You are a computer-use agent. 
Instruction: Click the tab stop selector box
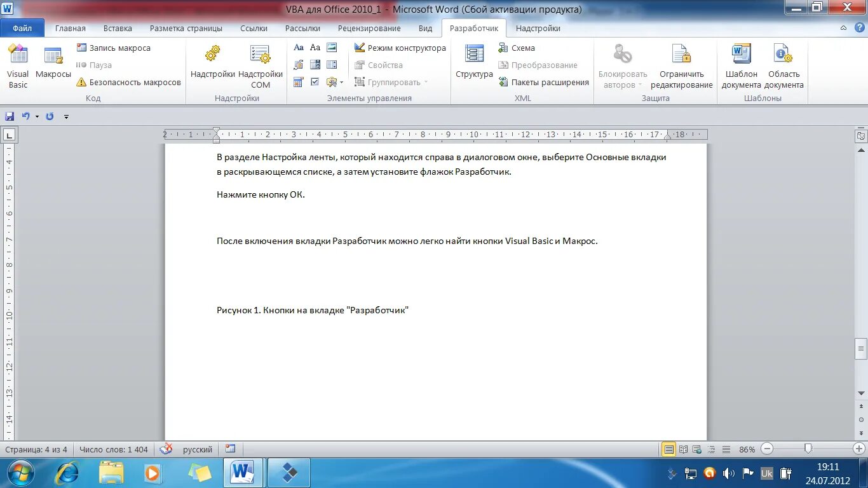click(10, 134)
